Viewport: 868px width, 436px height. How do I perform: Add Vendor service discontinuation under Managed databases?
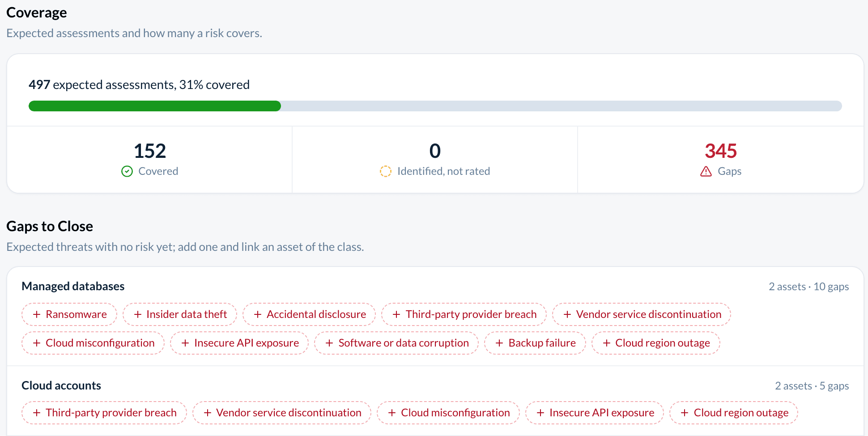click(642, 314)
